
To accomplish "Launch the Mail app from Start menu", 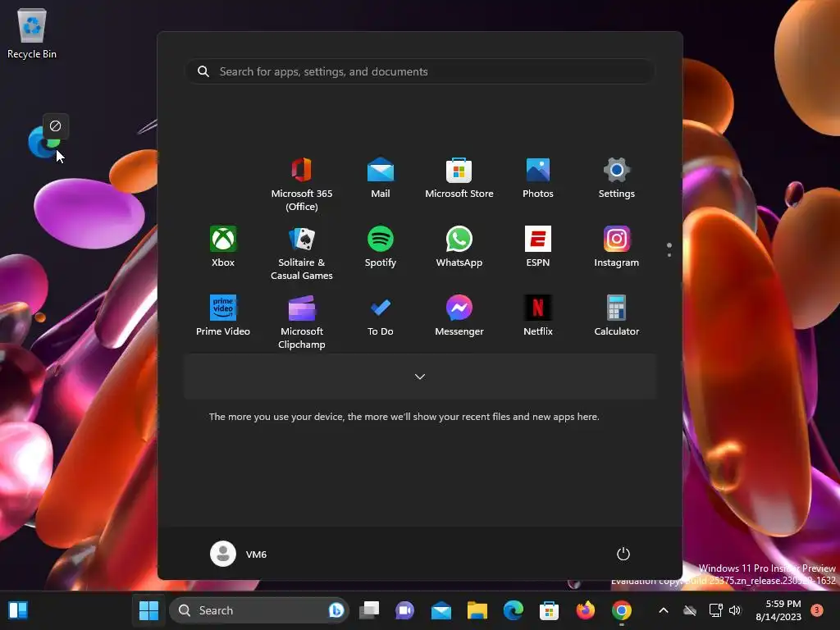I will (x=381, y=177).
